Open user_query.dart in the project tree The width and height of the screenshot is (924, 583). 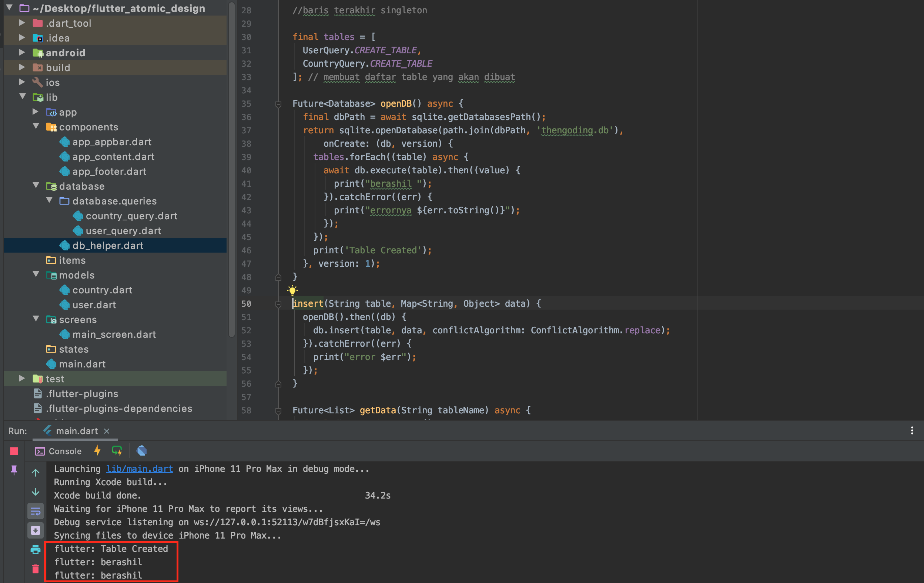tap(123, 231)
